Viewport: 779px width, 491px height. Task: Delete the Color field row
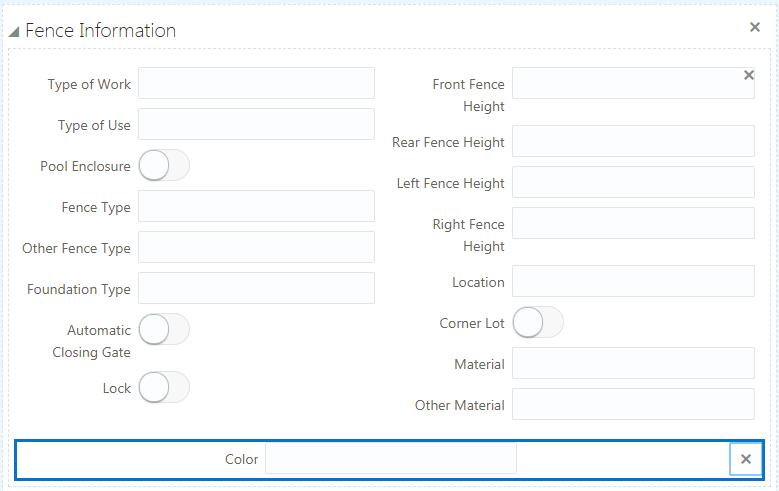[x=745, y=459]
